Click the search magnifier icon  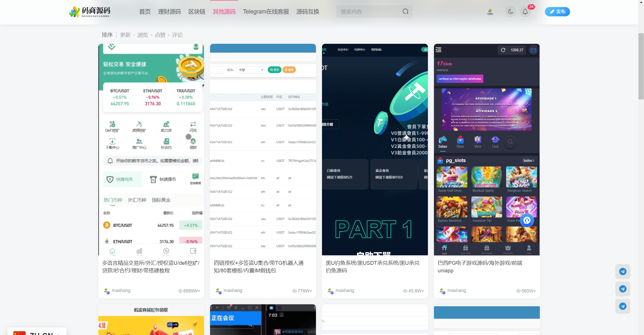(405, 12)
